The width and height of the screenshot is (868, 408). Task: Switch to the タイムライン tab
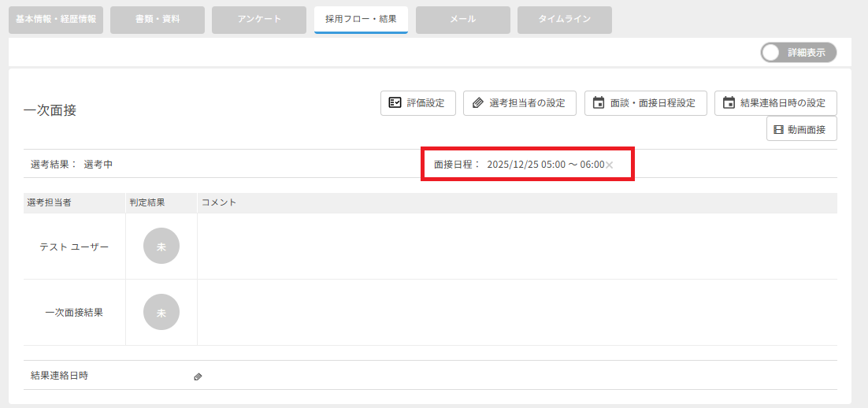point(564,20)
